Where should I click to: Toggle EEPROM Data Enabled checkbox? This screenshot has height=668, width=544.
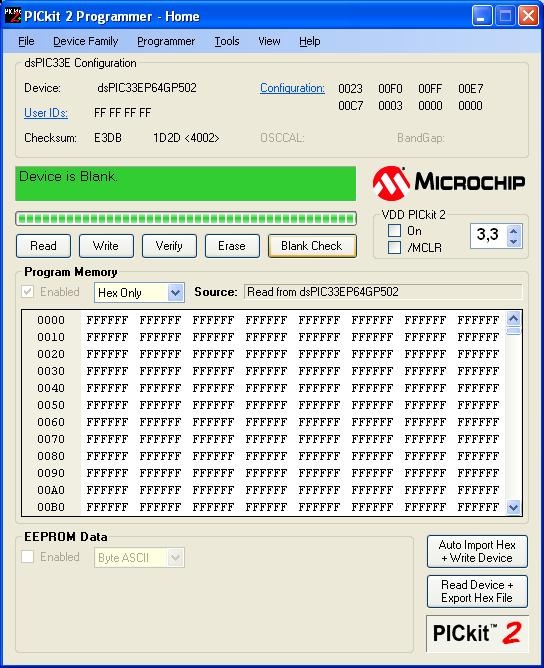tap(28, 557)
